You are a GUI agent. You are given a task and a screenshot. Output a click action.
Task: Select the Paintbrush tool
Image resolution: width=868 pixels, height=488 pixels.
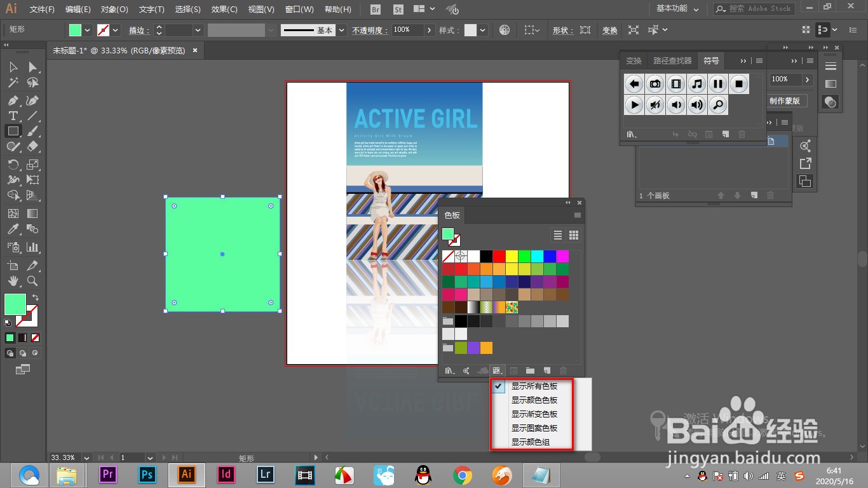coord(32,131)
